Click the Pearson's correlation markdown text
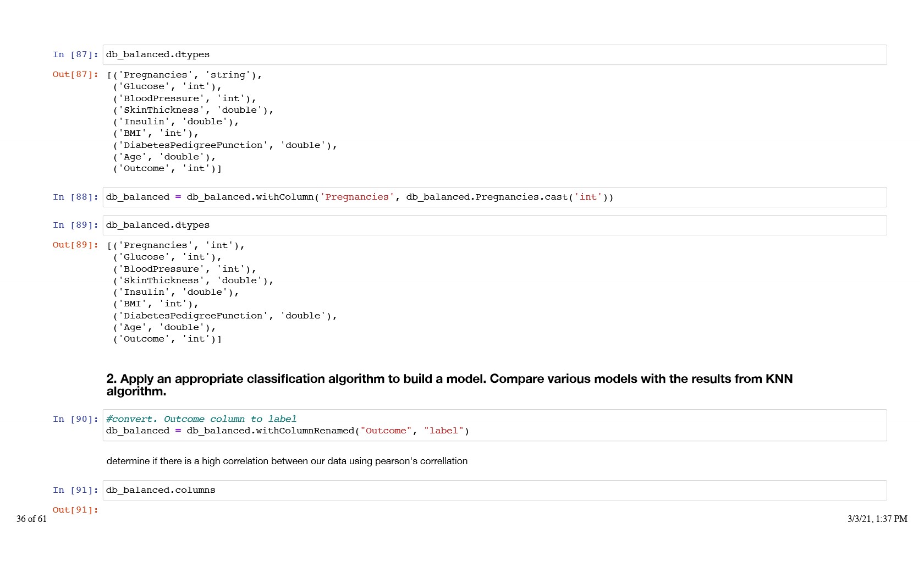Viewport: 924px width, 561px height. [287, 461]
